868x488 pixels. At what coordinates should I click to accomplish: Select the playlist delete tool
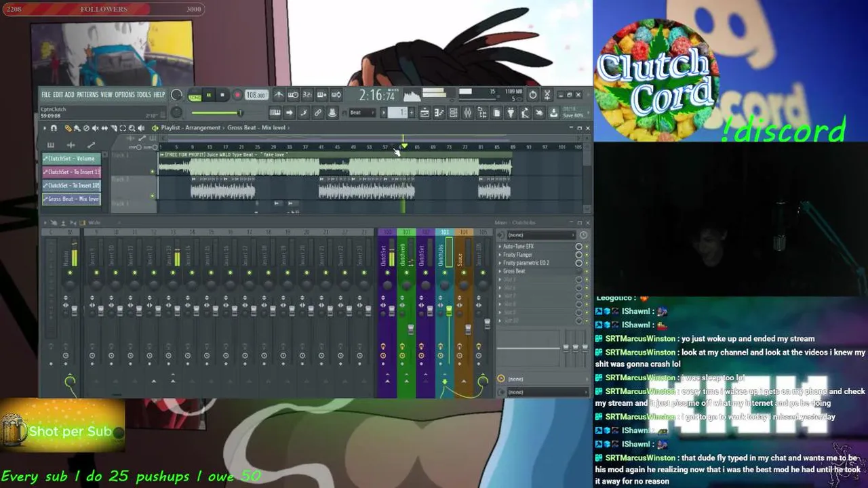point(86,128)
